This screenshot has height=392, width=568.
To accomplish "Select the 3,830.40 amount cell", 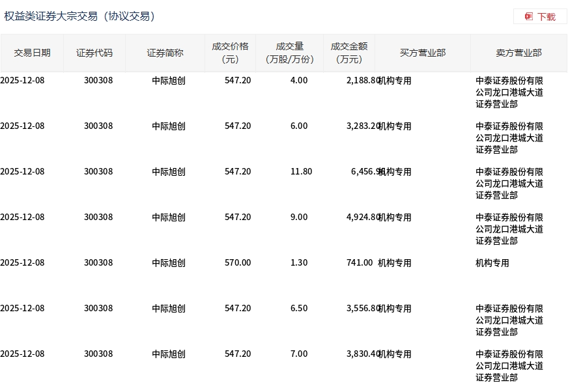I will click(362, 354).
